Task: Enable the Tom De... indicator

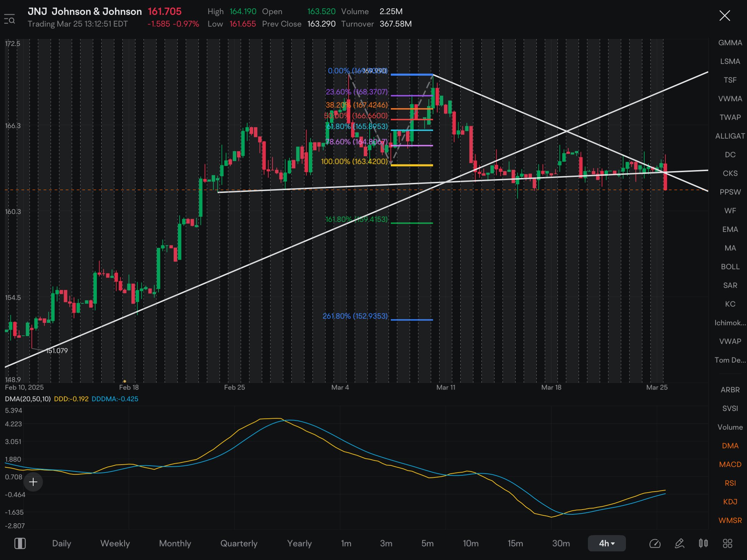Action: point(730,360)
